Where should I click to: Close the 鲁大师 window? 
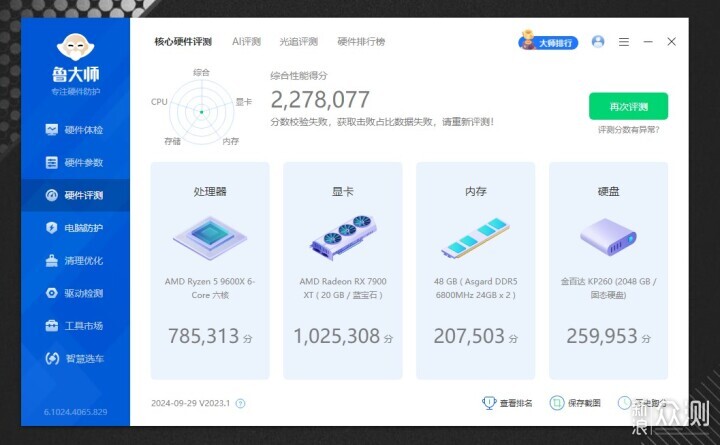(x=671, y=42)
